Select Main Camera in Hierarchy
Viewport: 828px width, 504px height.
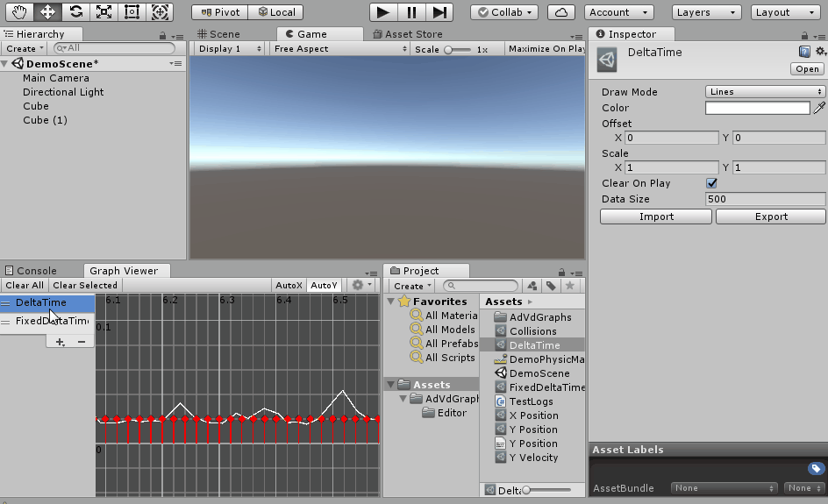coord(56,78)
